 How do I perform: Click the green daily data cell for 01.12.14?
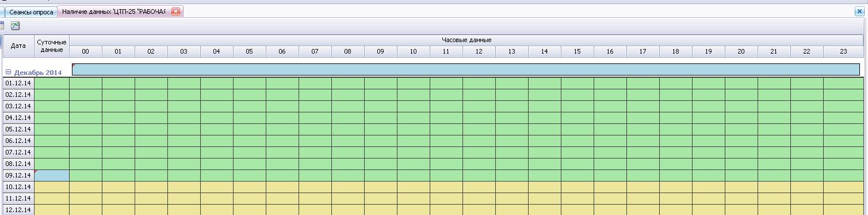(x=52, y=83)
